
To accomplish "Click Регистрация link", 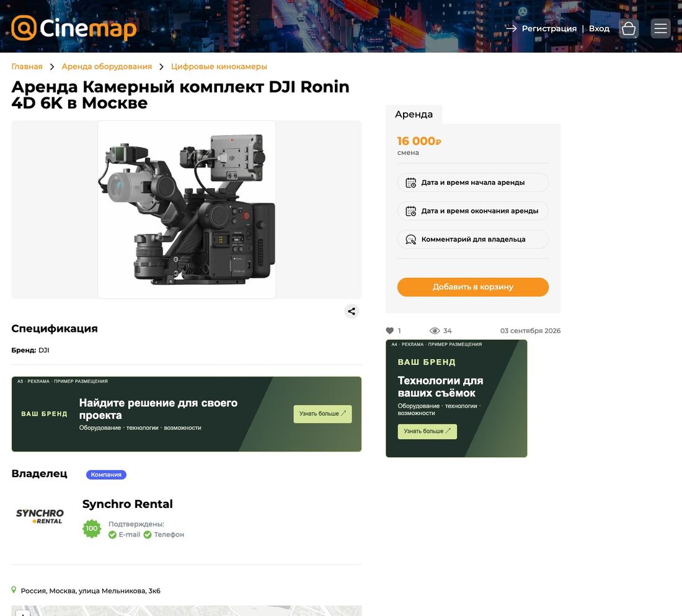I will (549, 29).
